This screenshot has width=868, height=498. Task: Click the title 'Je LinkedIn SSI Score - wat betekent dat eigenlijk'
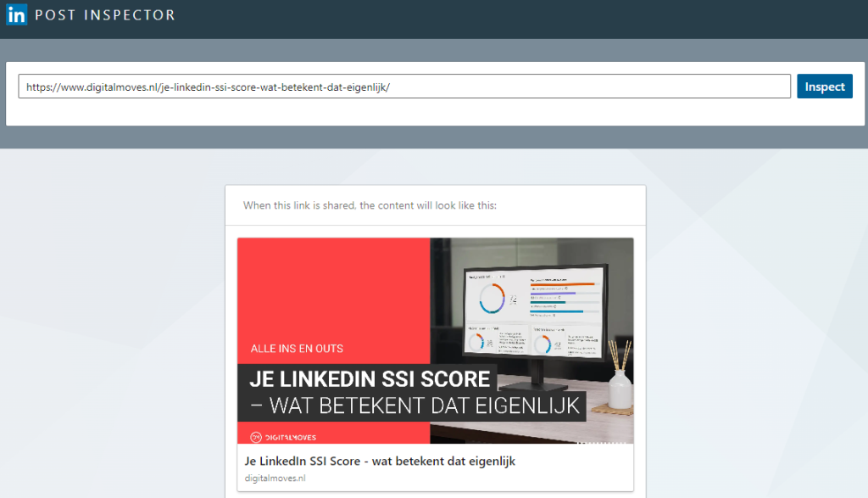point(380,461)
